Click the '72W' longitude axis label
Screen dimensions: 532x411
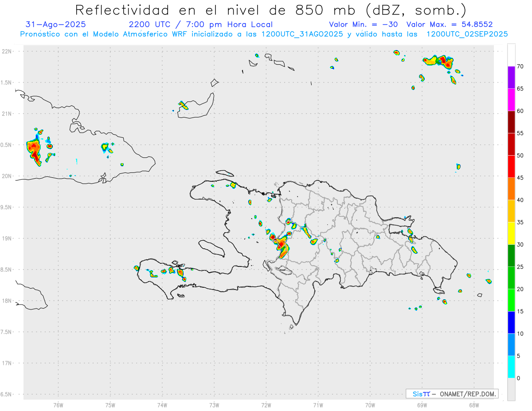coord(266,405)
